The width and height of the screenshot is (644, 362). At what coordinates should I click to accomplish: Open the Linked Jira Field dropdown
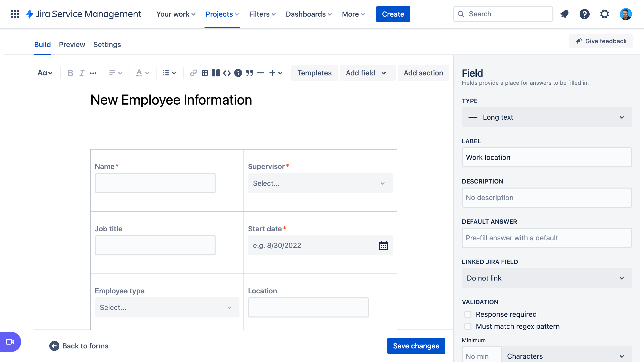click(546, 278)
